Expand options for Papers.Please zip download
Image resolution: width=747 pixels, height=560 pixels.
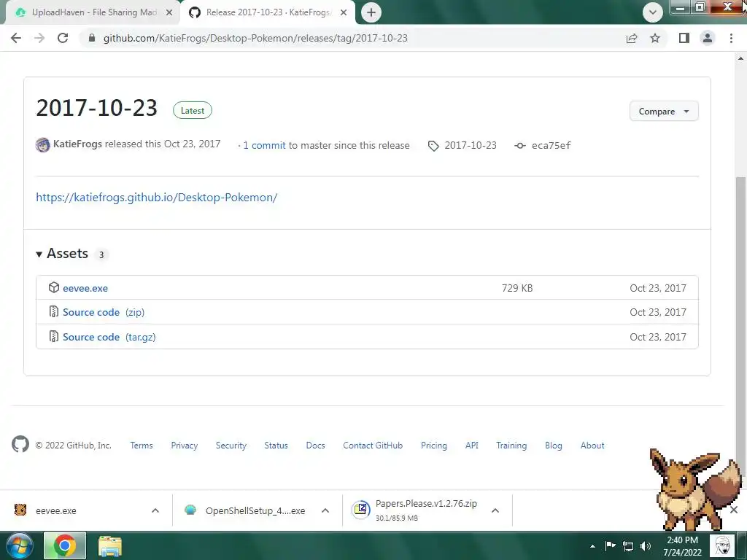pos(495,510)
